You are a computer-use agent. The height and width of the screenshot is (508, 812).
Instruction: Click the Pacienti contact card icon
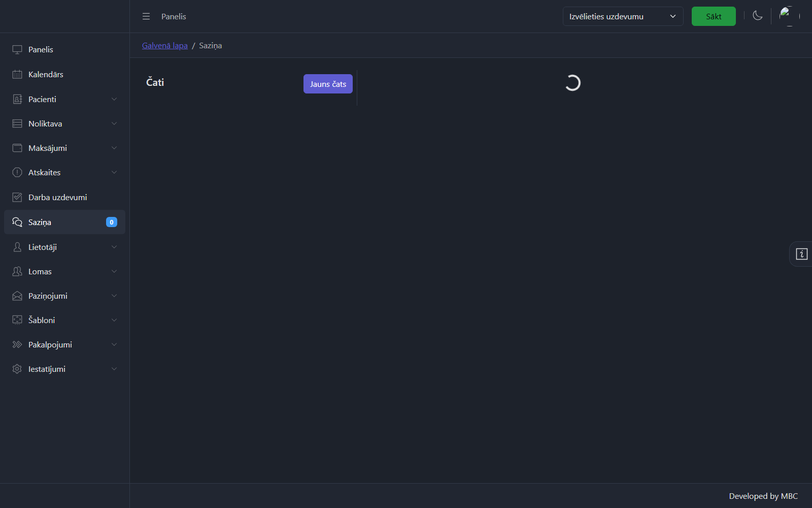tap(17, 99)
